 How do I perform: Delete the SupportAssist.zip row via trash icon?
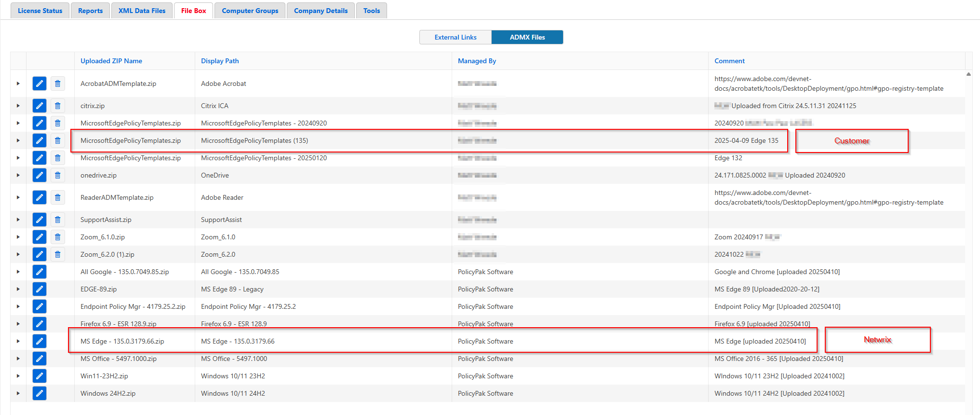(x=57, y=220)
